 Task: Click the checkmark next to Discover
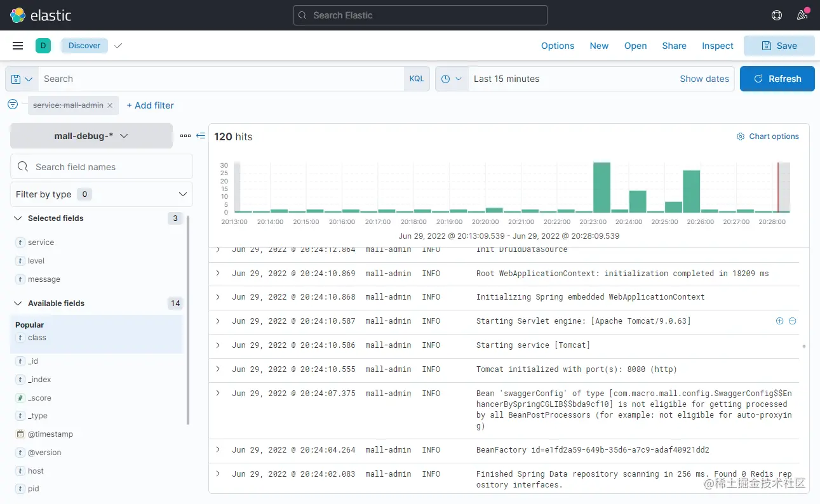click(118, 46)
